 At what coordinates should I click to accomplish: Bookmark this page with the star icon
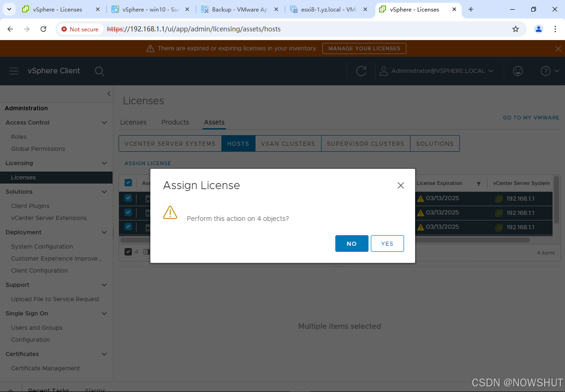point(516,29)
